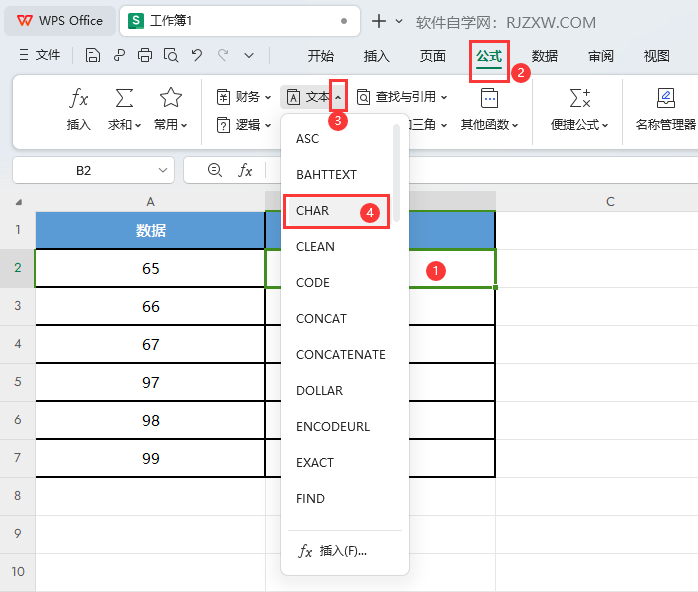Select the cell containing 97

point(150,383)
